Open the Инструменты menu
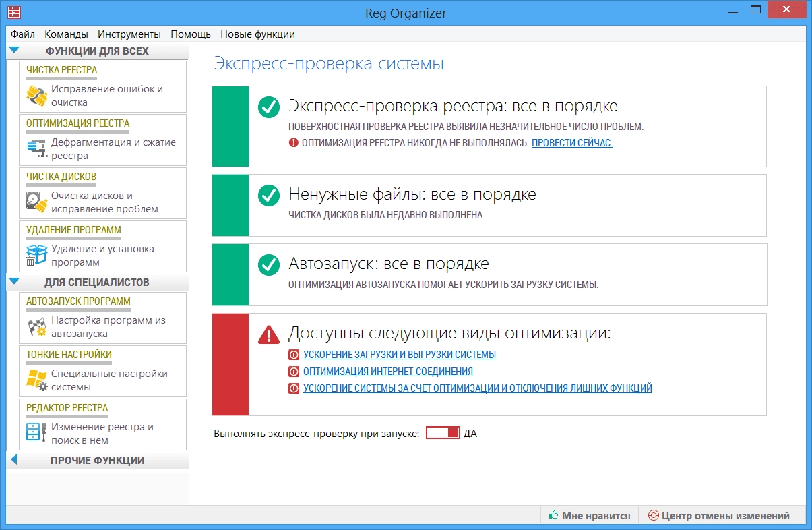 tap(129, 34)
